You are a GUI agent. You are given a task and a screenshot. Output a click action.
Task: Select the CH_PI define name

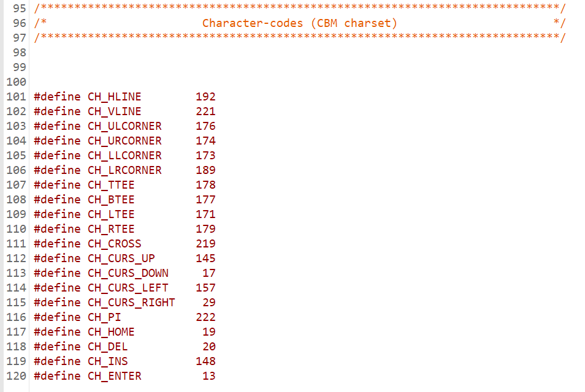coord(104,317)
